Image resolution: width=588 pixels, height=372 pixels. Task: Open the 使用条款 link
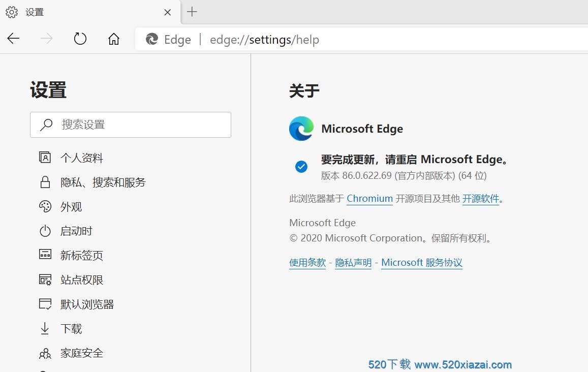(x=307, y=263)
